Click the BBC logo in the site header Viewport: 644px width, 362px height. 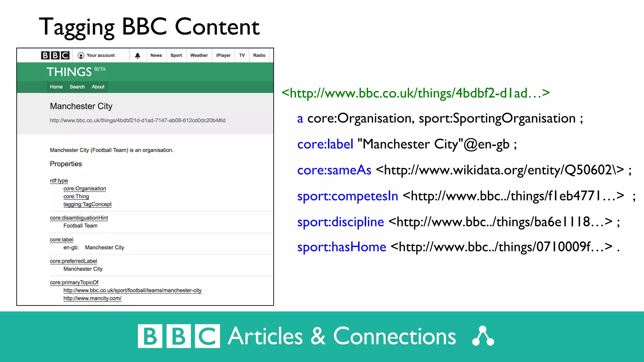tap(55, 55)
